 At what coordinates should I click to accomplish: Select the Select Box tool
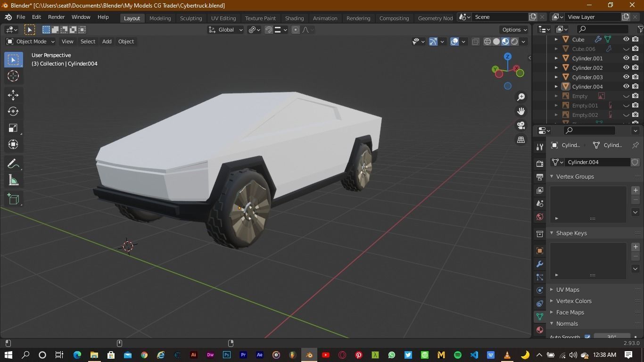pos(13,60)
